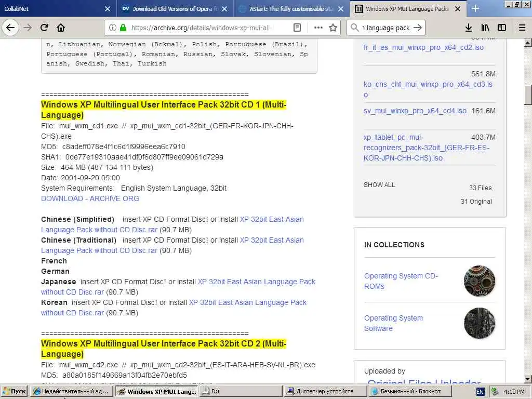Open the hamburger application menu
This screenshot has height=399, width=532.
(x=522, y=28)
